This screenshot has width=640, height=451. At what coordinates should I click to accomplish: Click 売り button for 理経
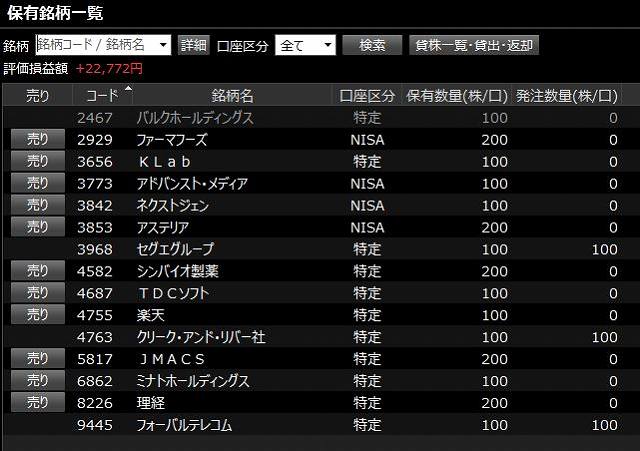[x=38, y=402]
